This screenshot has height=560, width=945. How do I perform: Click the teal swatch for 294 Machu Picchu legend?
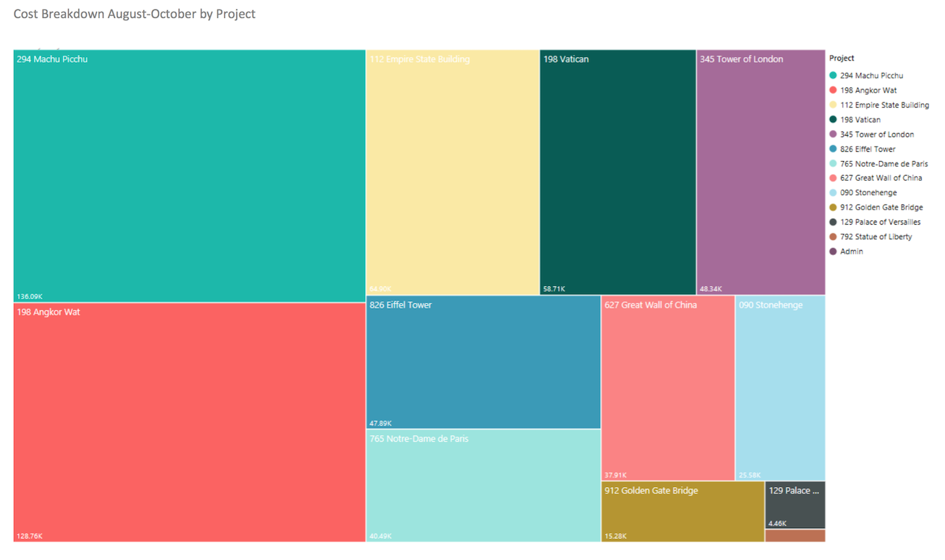pyautogui.click(x=833, y=76)
